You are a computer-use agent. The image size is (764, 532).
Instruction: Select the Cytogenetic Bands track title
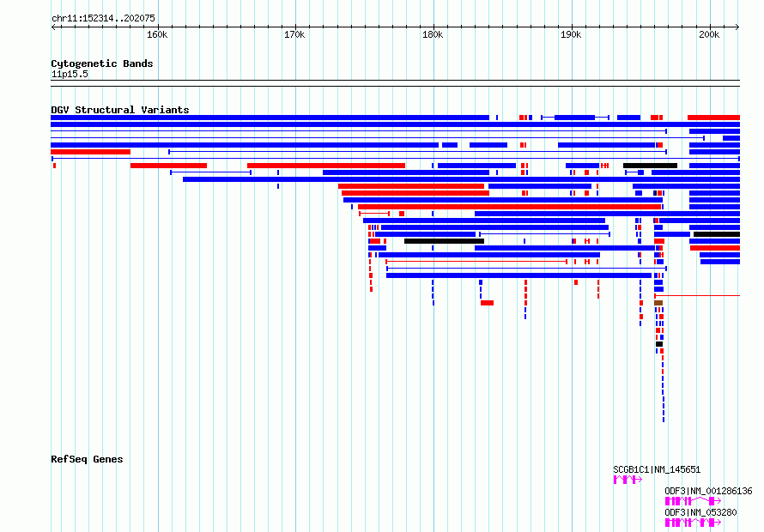point(102,63)
